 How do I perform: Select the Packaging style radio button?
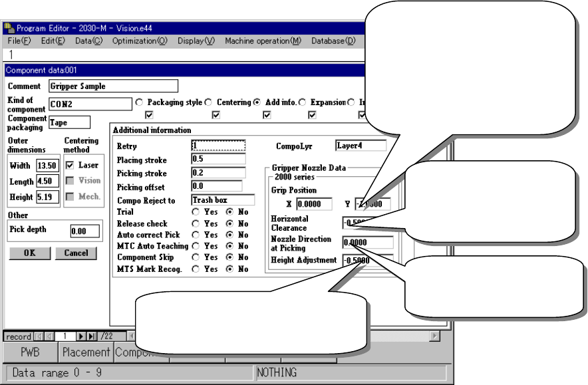(x=139, y=102)
